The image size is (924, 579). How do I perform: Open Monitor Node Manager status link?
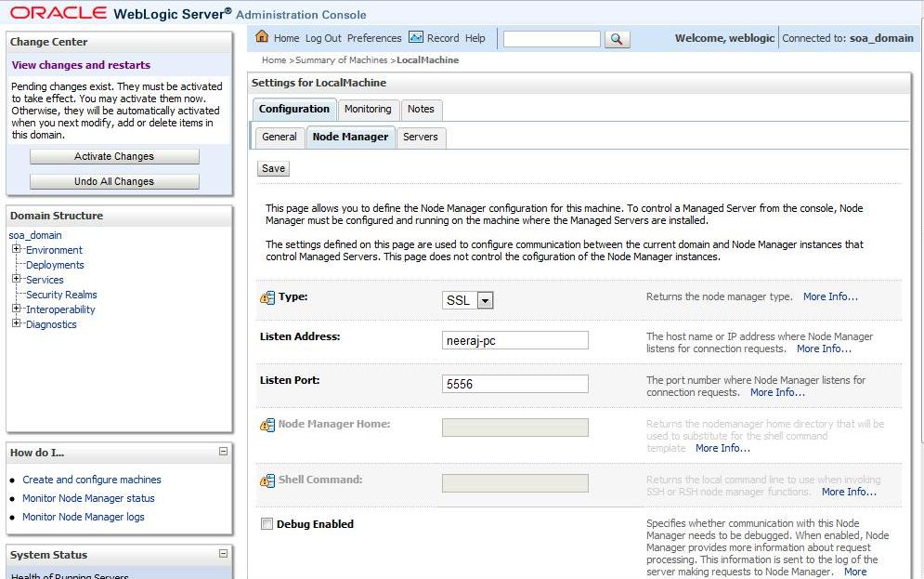[88, 498]
